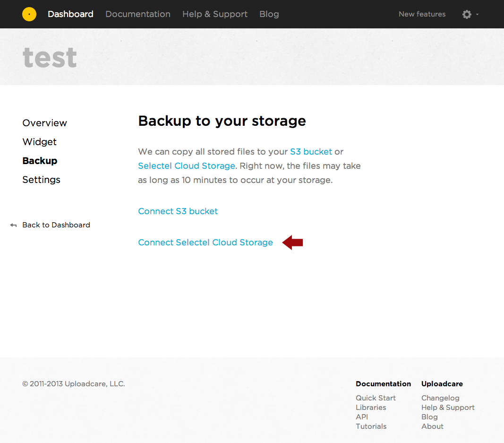Click the yellow Uploadcare logo icon
Image resolution: width=504 pixels, height=443 pixels.
click(x=29, y=14)
